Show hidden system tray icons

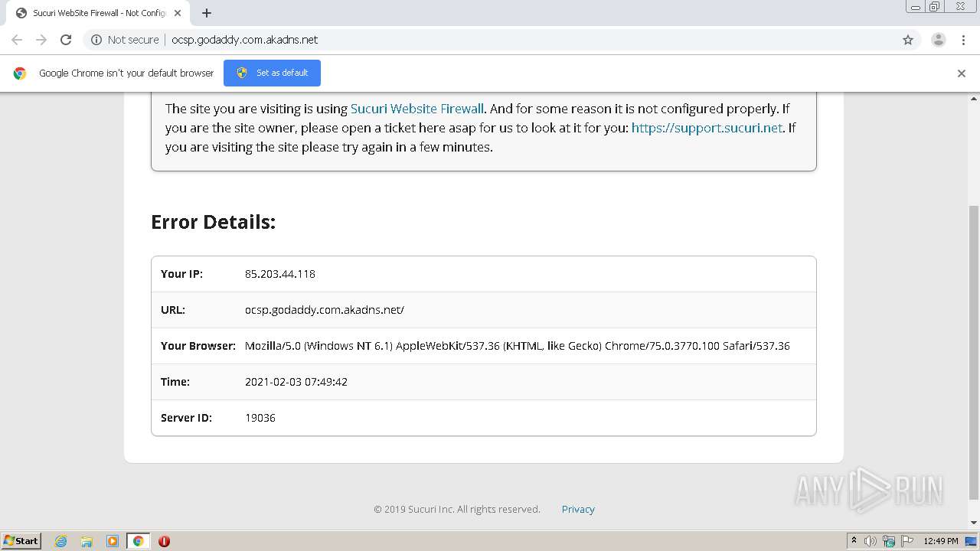tap(854, 541)
